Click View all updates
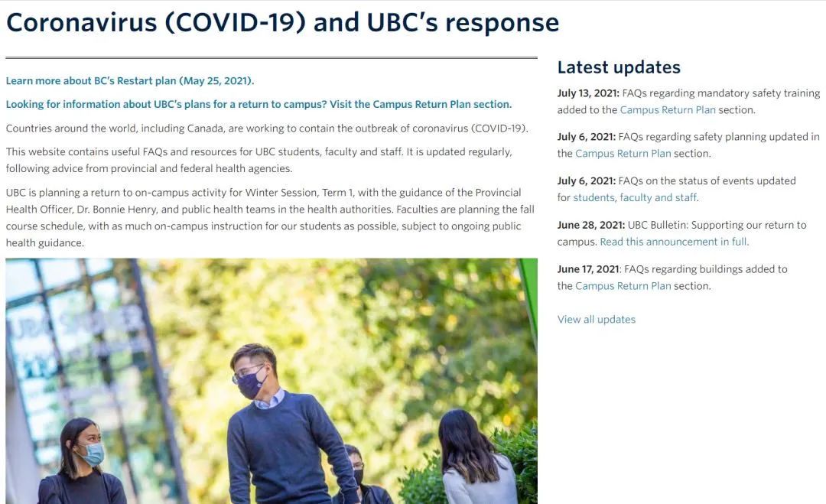 coord(597,319)
